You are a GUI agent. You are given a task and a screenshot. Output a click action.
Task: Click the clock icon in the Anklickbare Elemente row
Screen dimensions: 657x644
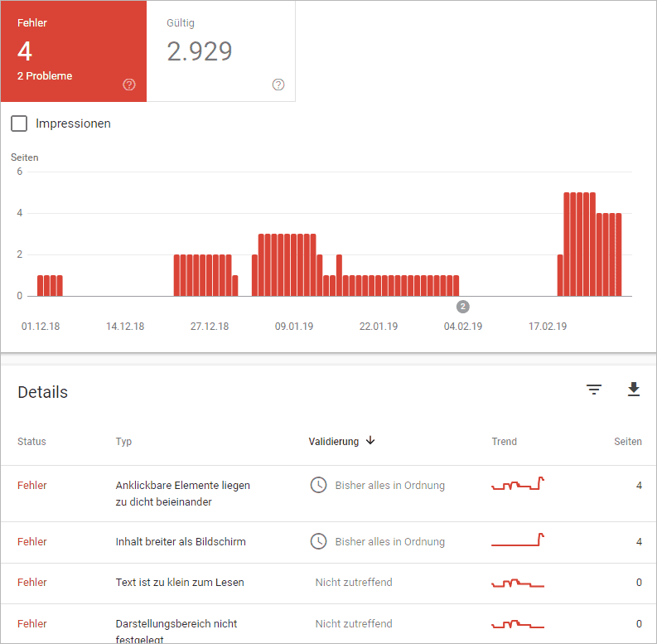[318, 485]
